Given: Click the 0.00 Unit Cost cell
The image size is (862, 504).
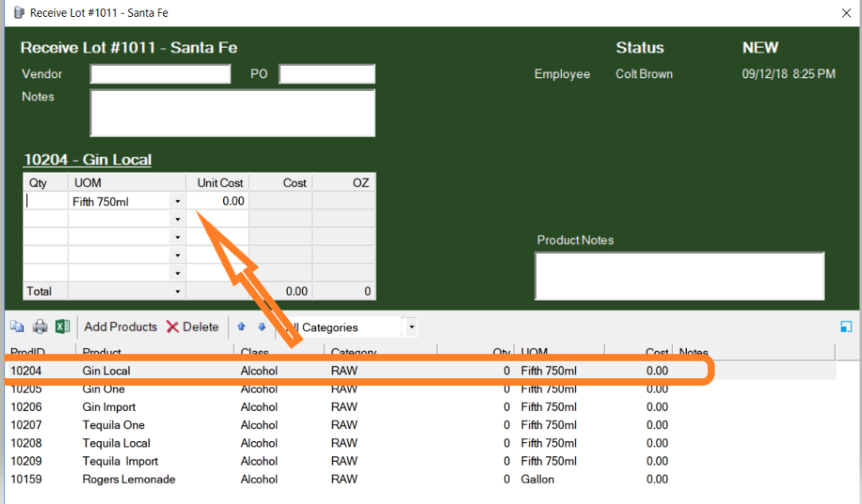Looking at the screenshot, I should [217, 201].
